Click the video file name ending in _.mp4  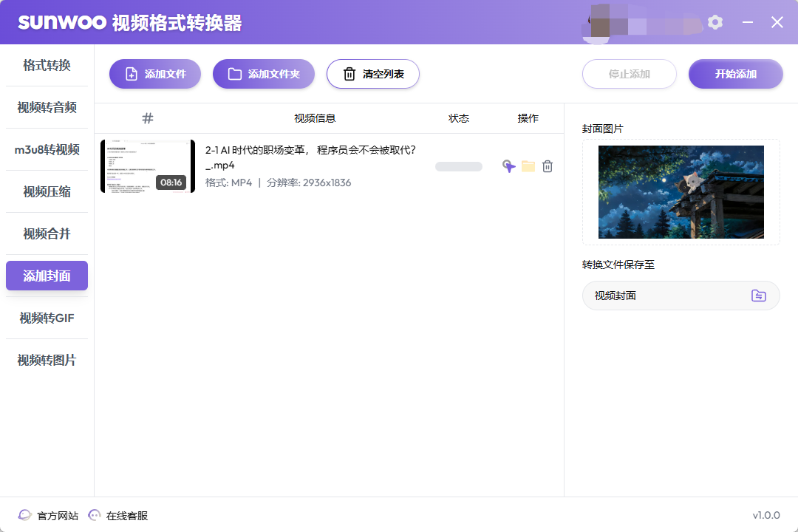point(310,157)
